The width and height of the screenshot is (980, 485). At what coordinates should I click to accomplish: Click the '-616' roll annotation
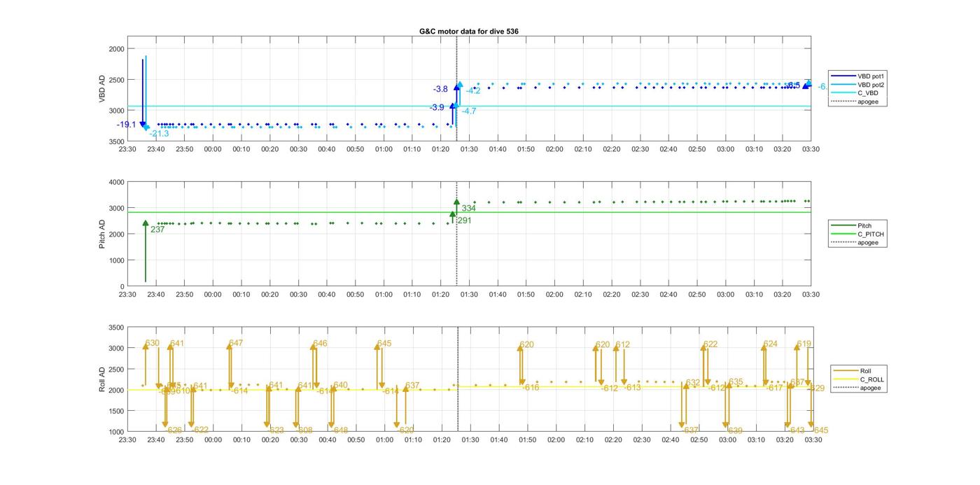point(531,387)
